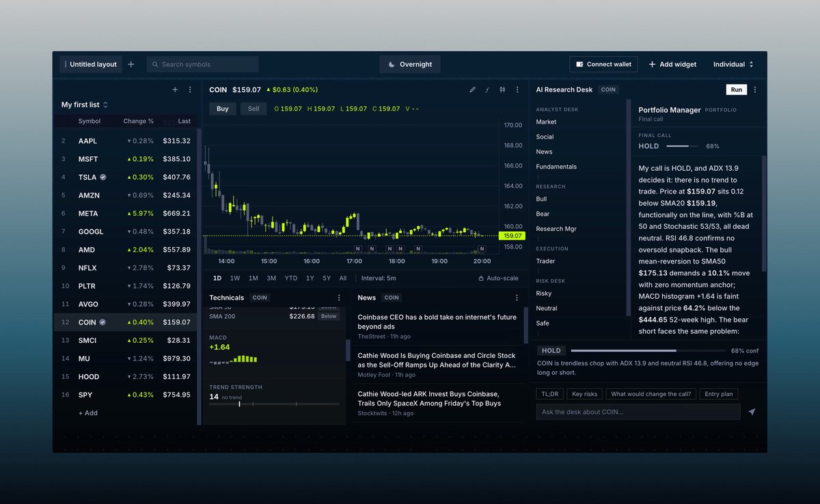Open the Research Mgr item

tap(556, 229)
